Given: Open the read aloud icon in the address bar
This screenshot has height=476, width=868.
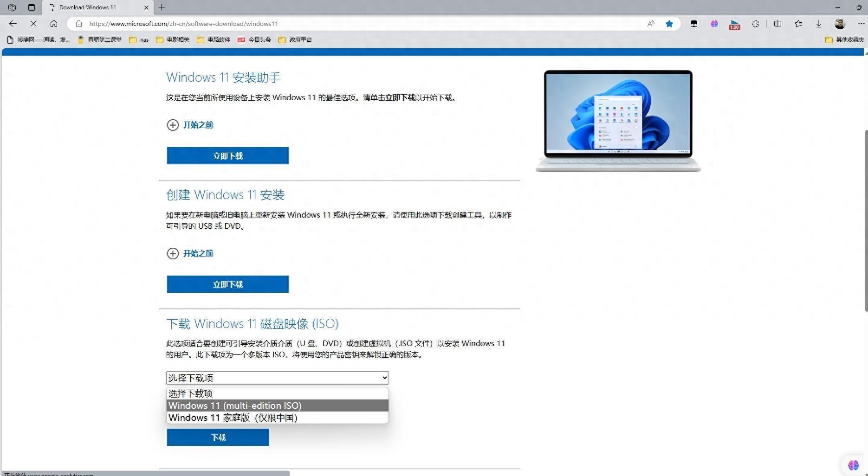Looking at the screenshot, I should click(651, 24).
